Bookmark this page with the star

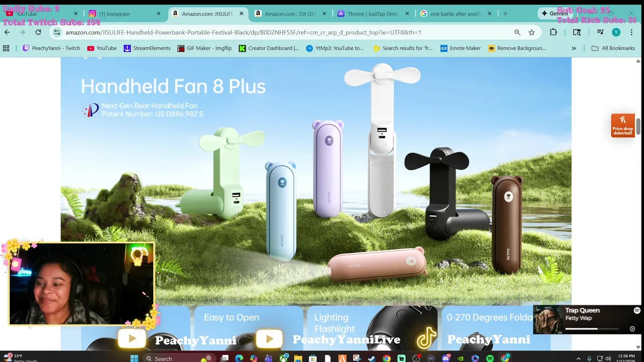531,32
